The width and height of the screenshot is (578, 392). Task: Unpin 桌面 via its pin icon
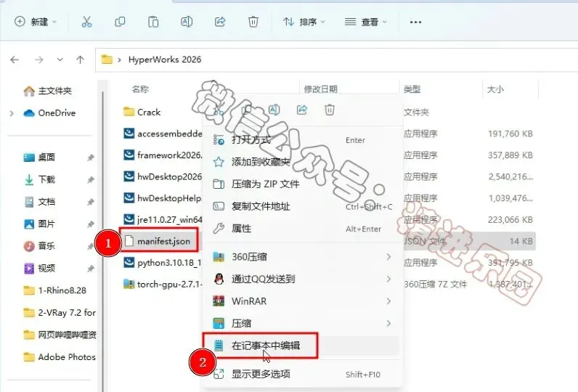(x=90, y=158)
